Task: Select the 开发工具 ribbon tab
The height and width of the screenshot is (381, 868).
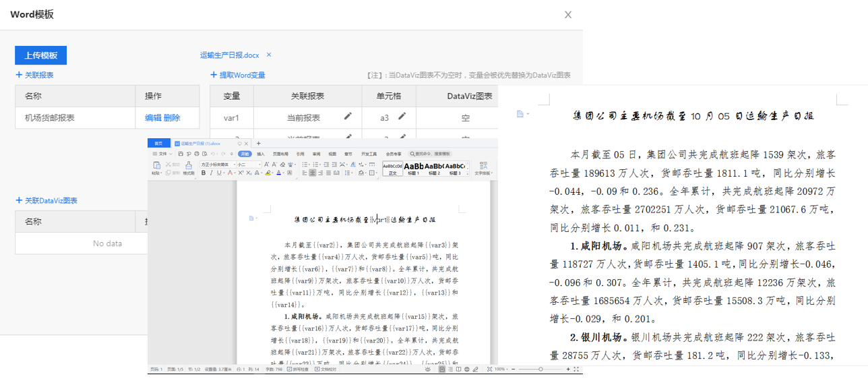Action: pos(369,154)
